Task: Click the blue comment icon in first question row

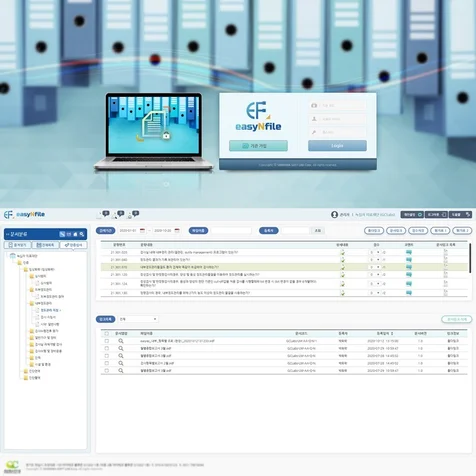Action: tap(409, 252)
